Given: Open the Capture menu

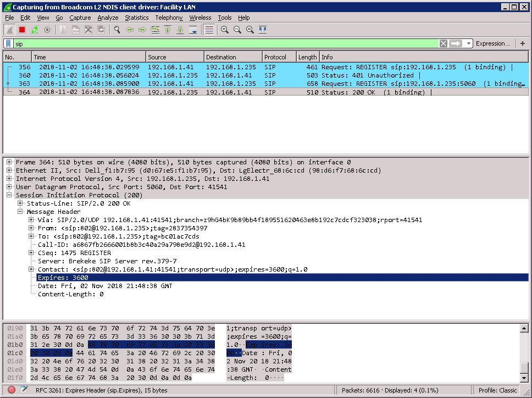Looking at the screenshot, I should click(x=80, y=18).
